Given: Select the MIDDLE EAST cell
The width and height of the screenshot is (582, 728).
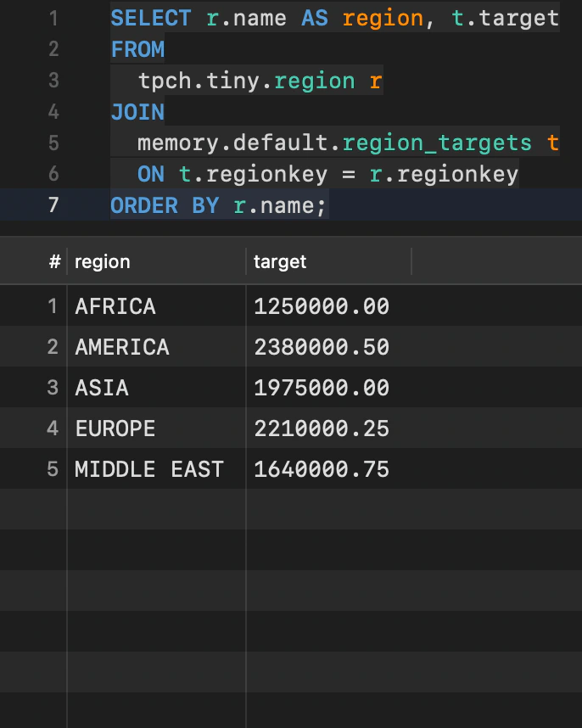Looking at the screenshot, I should point(156,469).
